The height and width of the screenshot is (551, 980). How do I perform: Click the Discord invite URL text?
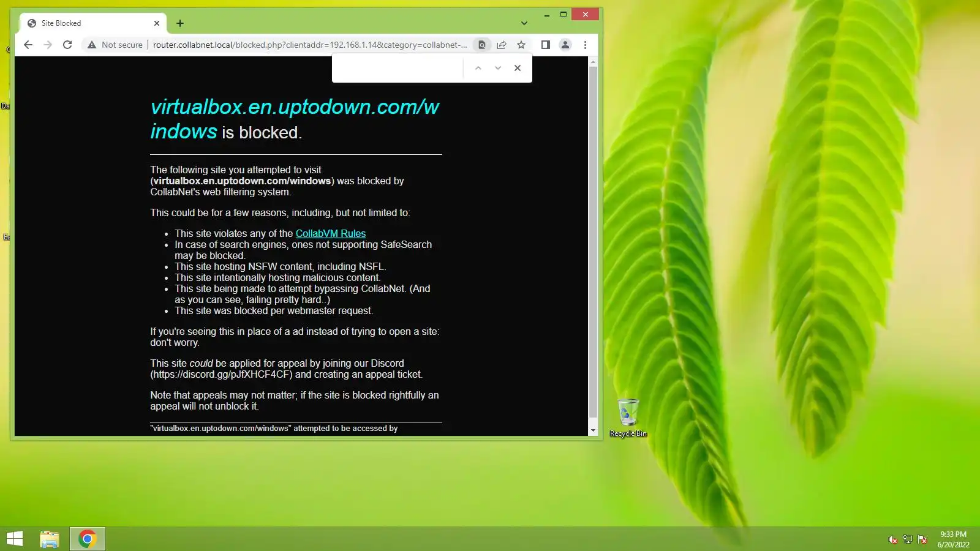[x=221, y=375]
